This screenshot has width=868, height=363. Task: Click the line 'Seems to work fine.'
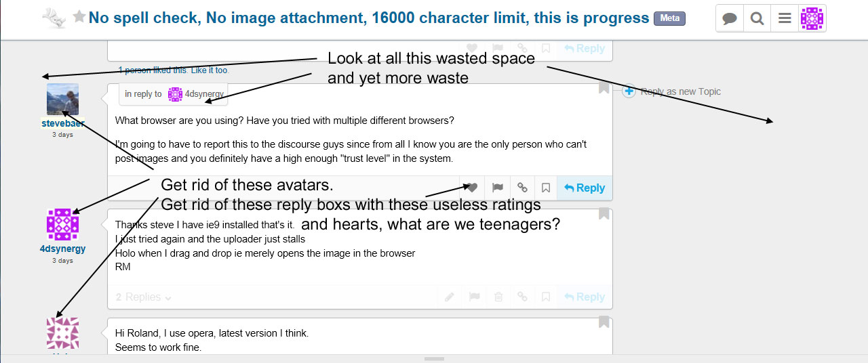[x=158, y=347]
